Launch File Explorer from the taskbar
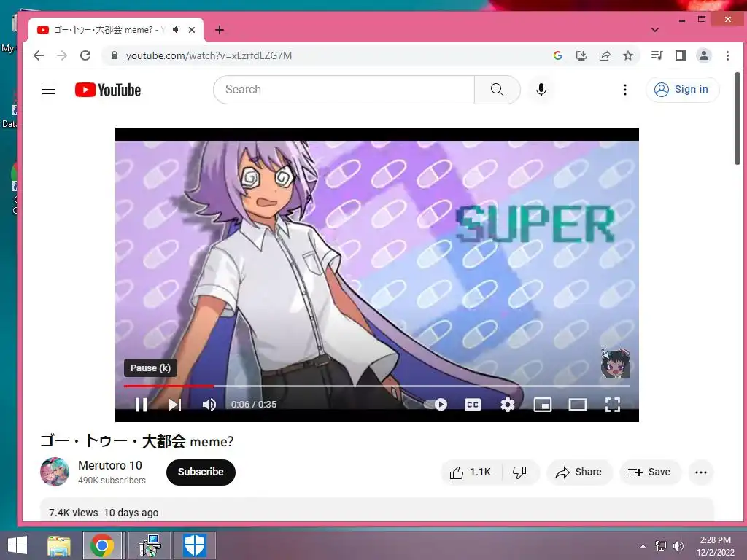 pos(59,545)
